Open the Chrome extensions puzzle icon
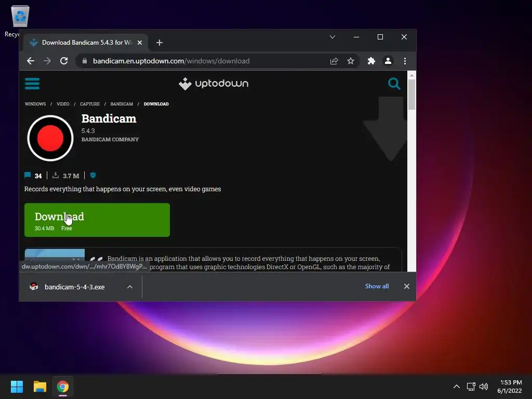This screenshot has width=532, height=399. point(371,61)
